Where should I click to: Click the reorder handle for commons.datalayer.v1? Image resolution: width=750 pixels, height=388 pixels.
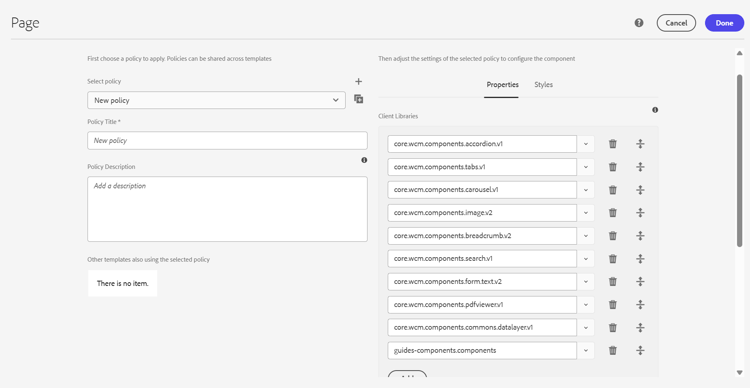(x=640, y=327)
